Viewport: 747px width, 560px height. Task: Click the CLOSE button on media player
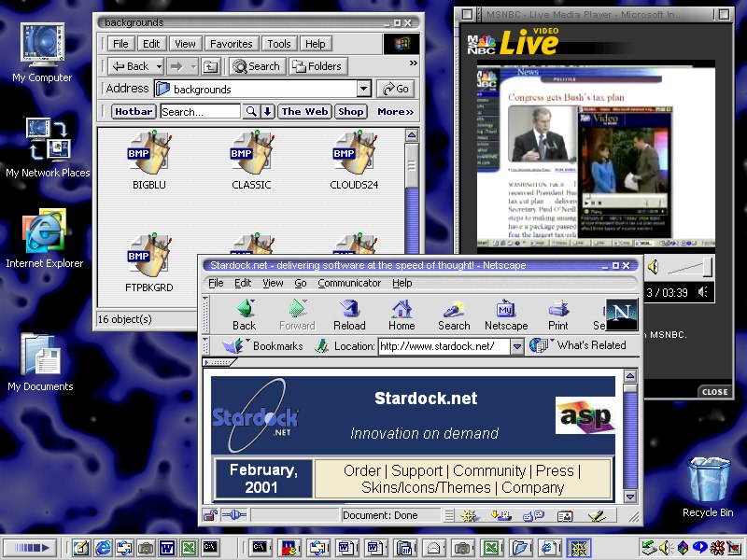click(x=713, y=392)
